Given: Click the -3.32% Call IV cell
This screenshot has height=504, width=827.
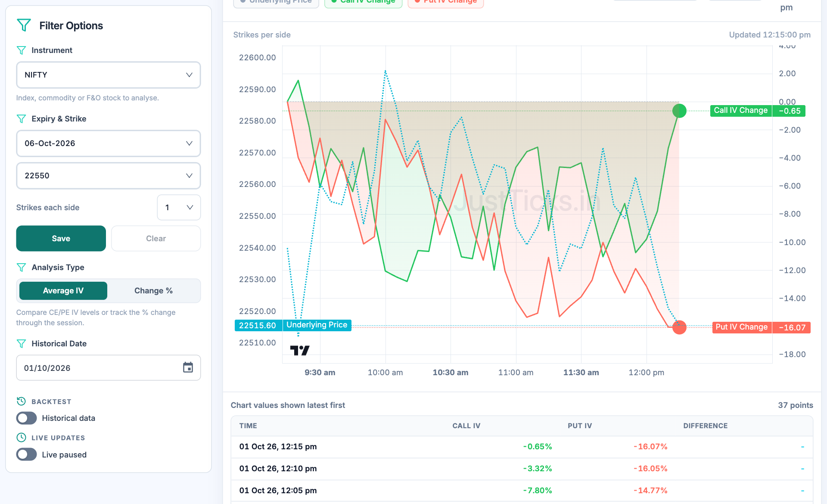Looking at the screenshot, I should (x=538, y=469).
